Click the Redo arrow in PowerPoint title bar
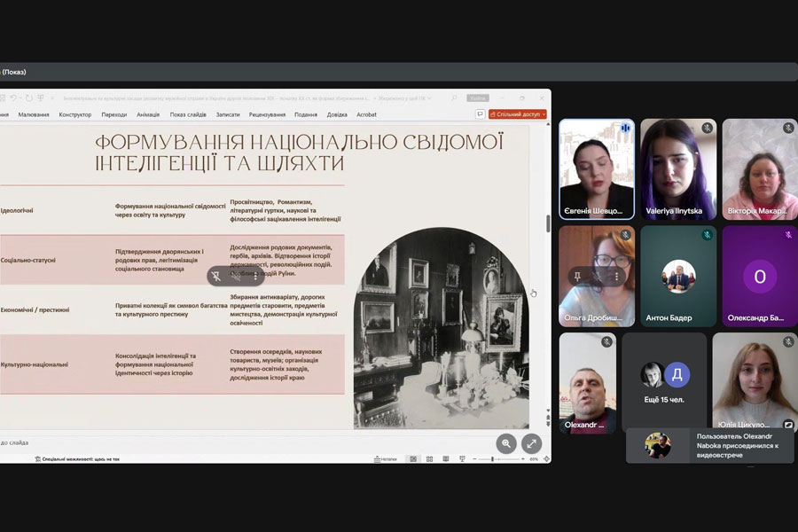This screenshot has width=798, height=532. [x=29, y=98]
